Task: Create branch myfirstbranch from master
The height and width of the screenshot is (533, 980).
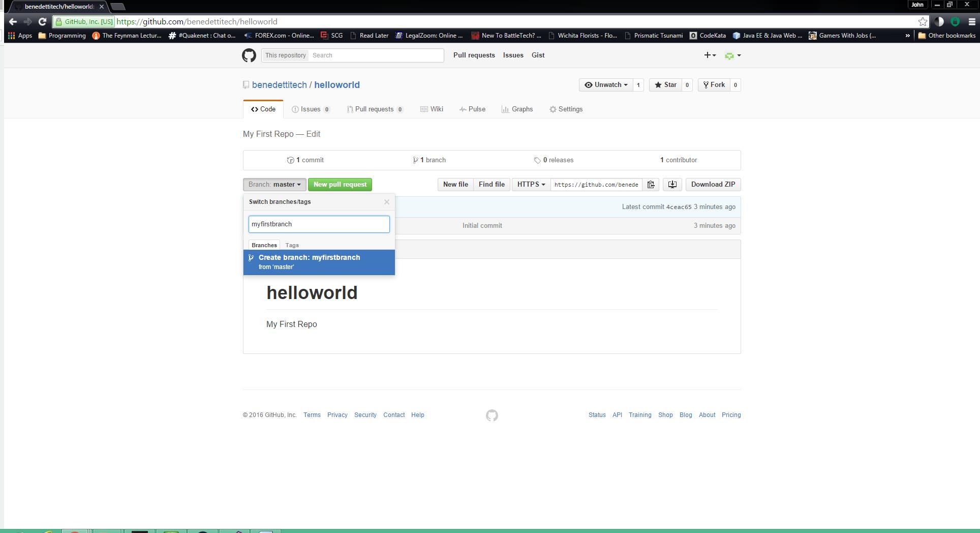Action: click(x=319, y=262)
